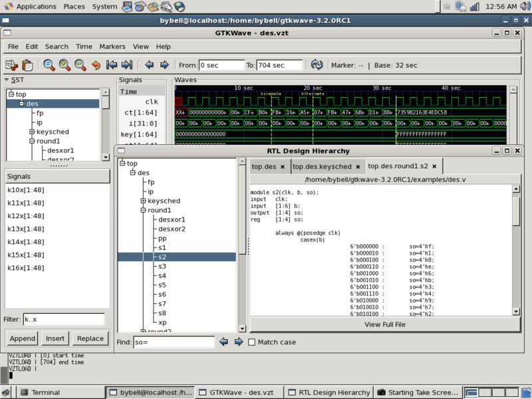Zoom out of the waveform
This screenshot has width=532, height=399.
[x=80, y=65]
